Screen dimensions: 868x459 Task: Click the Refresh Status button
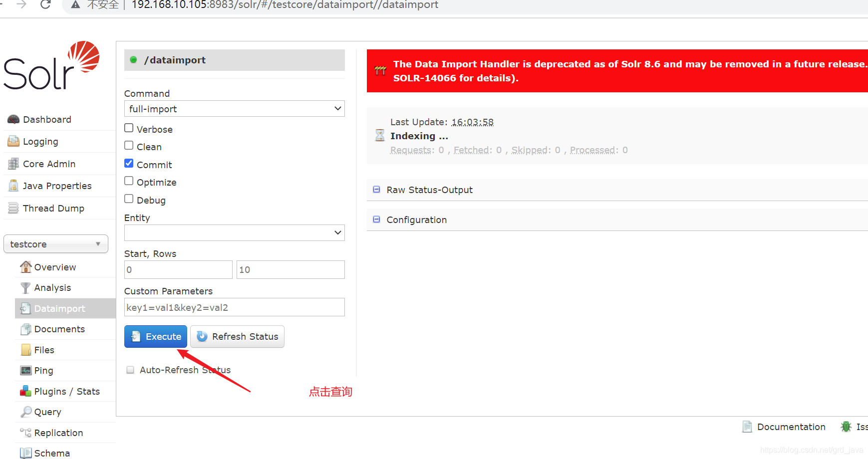(238, 337)
